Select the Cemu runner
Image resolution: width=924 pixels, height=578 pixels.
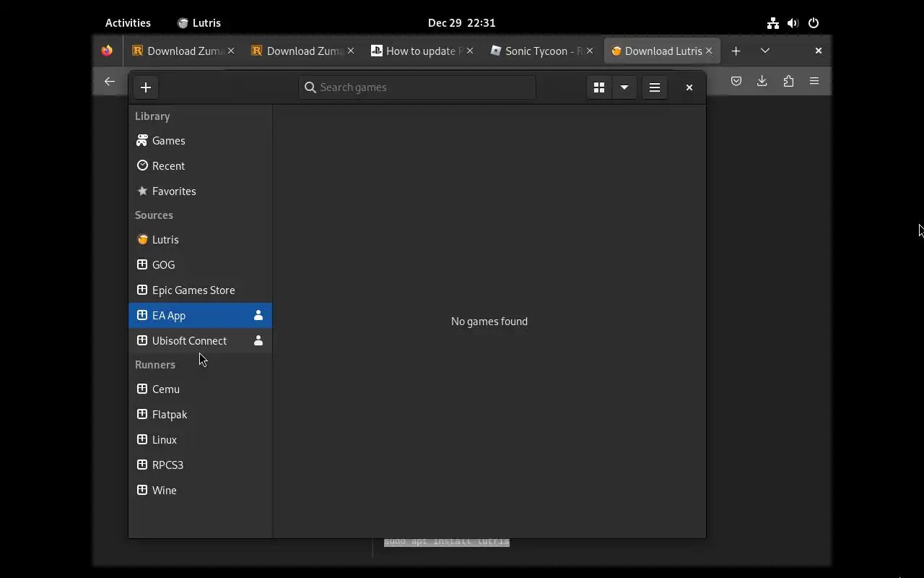click(x=200, y=389)
